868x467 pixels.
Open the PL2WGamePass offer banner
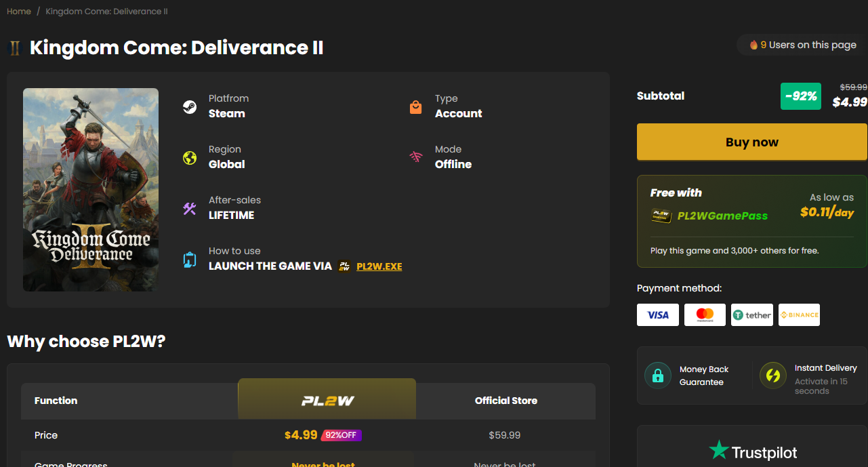[751, 222]
